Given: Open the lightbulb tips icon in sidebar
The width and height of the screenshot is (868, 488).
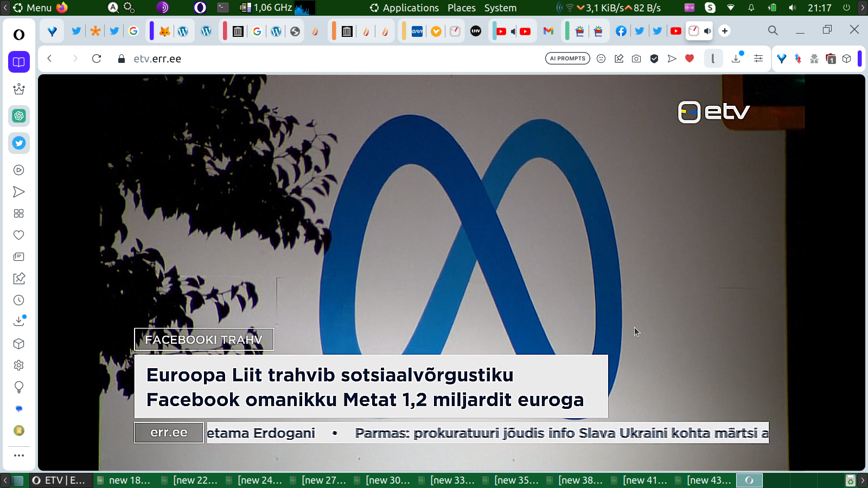Looking at the screenshot, I should pos(19,387).
